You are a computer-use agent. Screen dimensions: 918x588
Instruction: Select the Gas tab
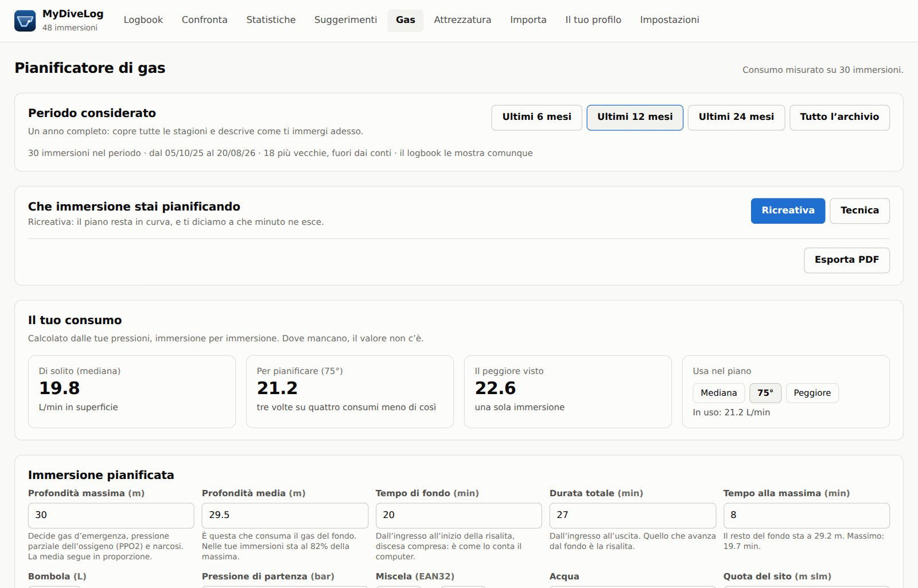(x=405, y=20)
